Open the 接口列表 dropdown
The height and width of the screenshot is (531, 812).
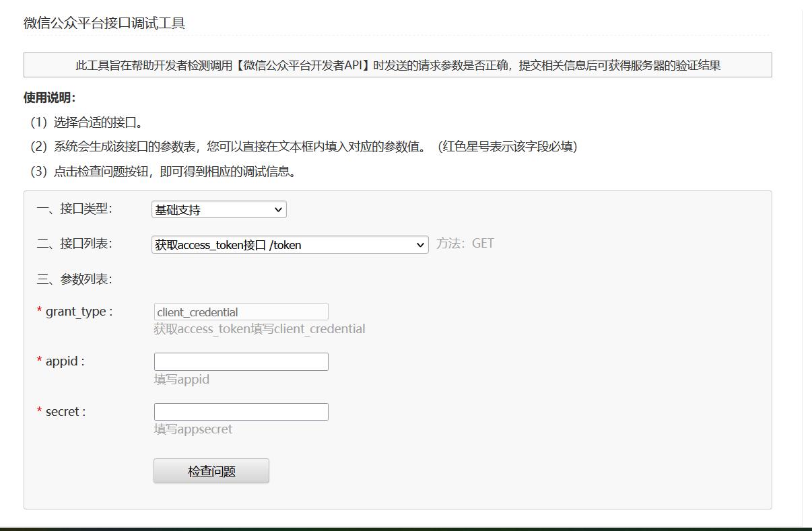pyautogui.click(x=290, y=244)
